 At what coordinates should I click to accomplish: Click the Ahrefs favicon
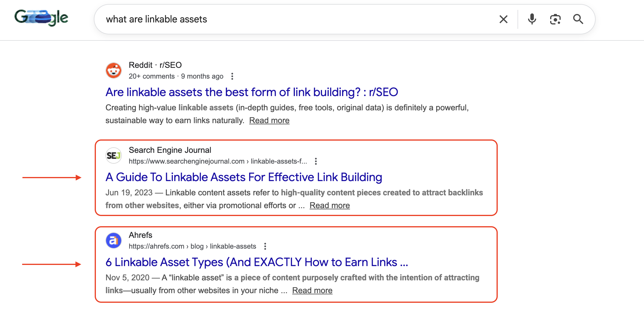(114, 240)
